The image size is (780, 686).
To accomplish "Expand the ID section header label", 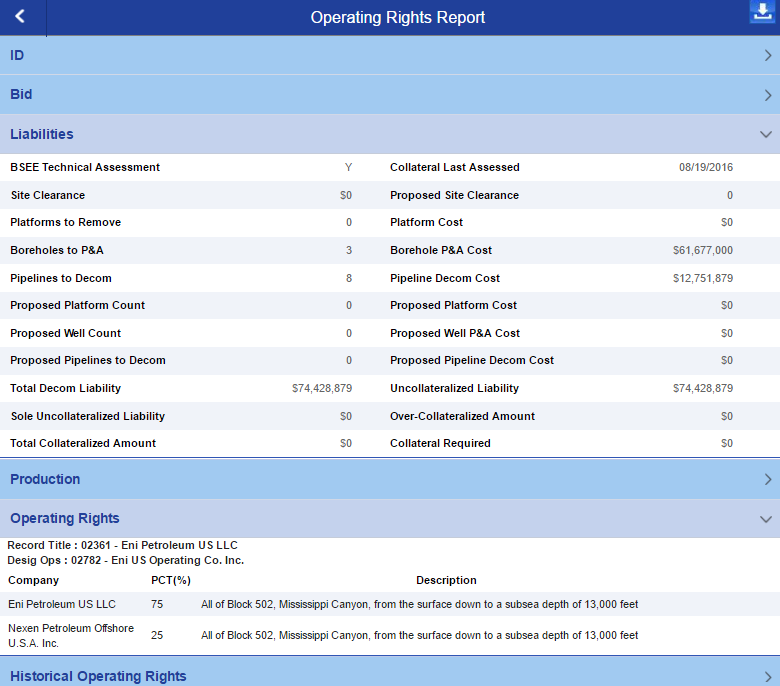I will (x=17, y=56).
